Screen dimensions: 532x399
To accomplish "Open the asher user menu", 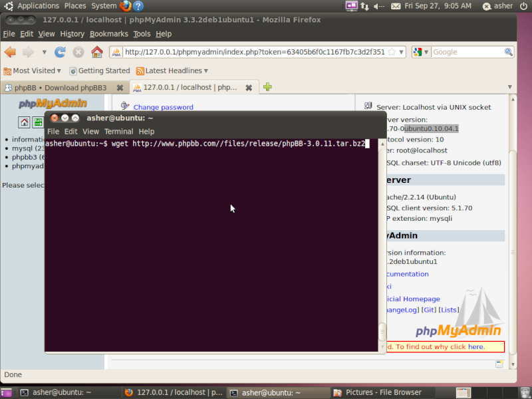I will (x=497, y=6).
